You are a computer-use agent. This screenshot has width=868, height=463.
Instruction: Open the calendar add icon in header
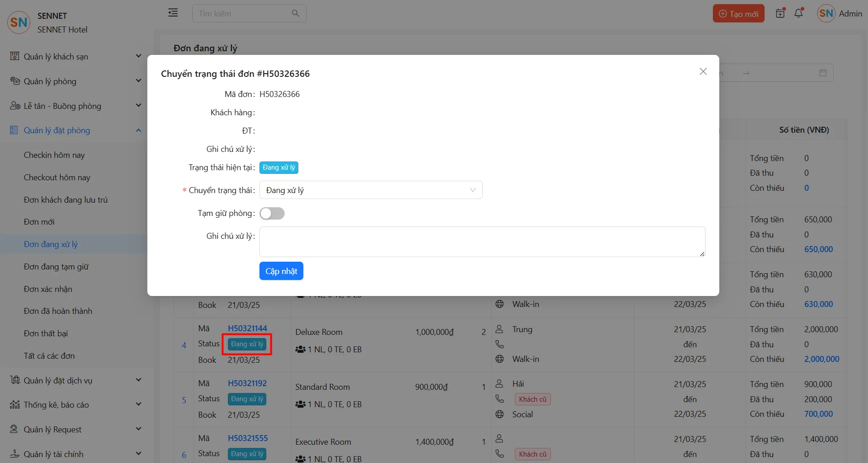pos(780,13)
